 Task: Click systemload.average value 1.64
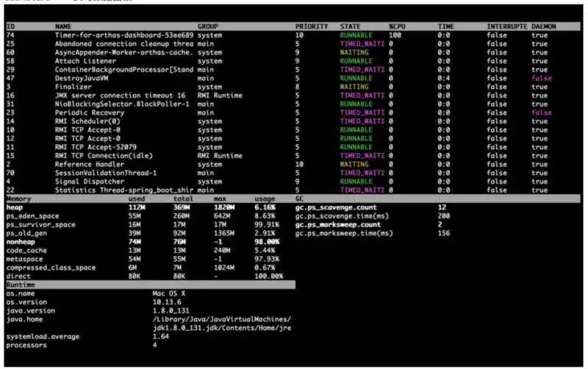(x=160, y=337)
